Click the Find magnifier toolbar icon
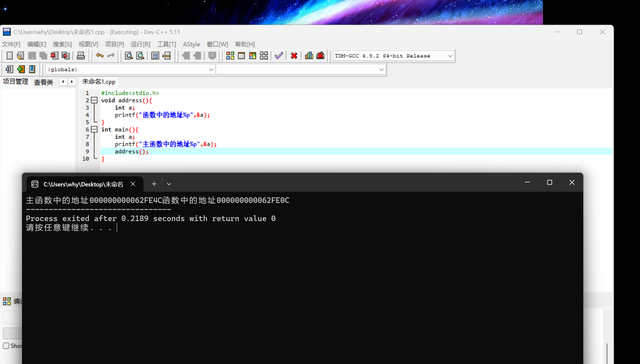This screenshot has width=640, height=364. coord(129,56)
